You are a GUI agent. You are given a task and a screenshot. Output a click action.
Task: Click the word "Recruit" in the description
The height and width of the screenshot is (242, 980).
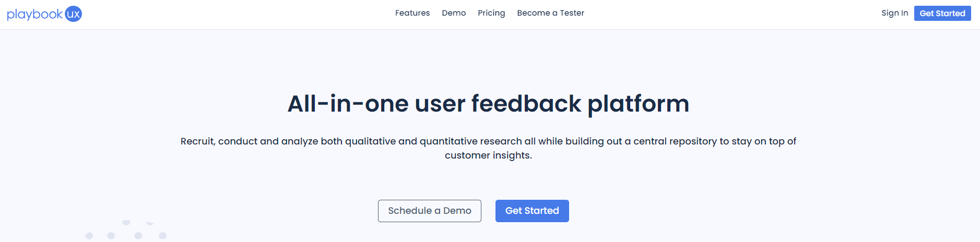[197, 141]
